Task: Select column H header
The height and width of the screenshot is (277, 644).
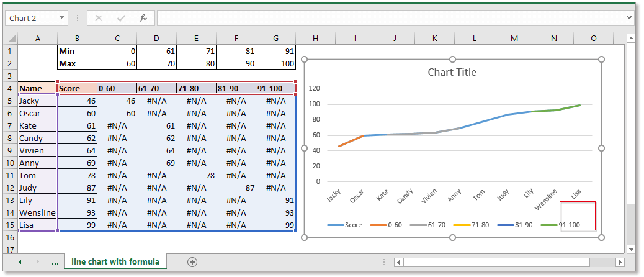Action: click(315, 39)
